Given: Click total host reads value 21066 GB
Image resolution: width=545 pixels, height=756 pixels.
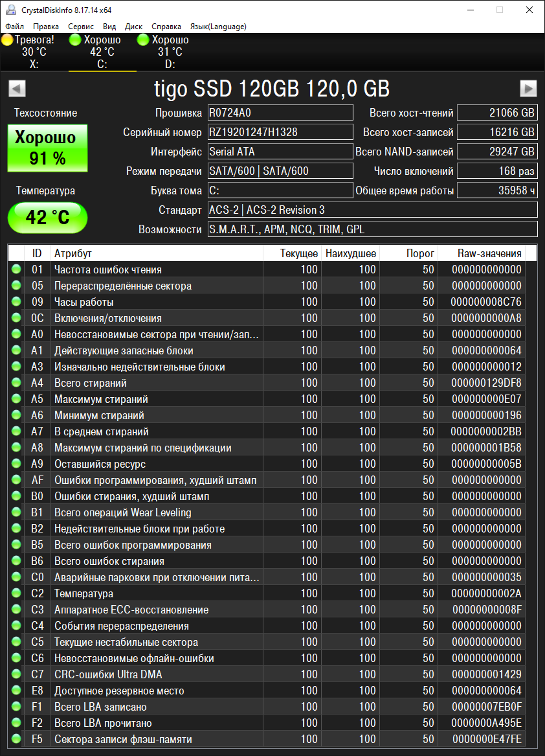Looking at the screenshot, I should (x=497, y=113).
